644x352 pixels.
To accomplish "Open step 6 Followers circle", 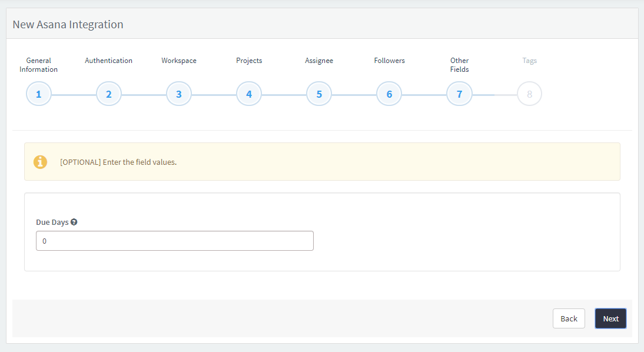I will [x=389, y=94].
